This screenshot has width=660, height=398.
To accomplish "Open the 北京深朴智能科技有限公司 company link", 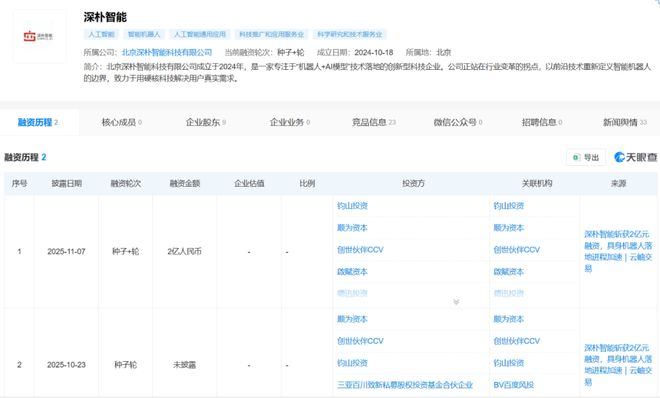I will (x=167, y=53).
